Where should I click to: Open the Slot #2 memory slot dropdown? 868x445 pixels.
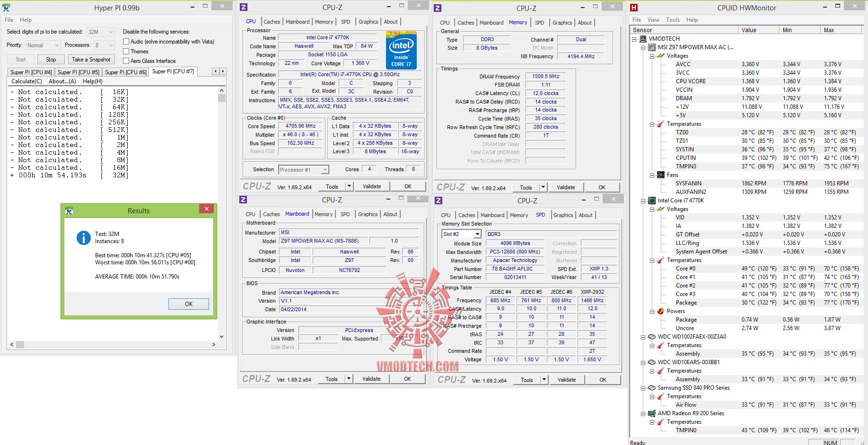(x=477, y=234)
